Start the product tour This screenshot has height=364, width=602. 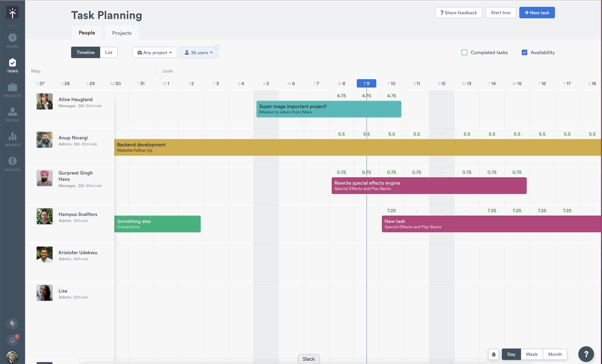[x=501, y=12]
